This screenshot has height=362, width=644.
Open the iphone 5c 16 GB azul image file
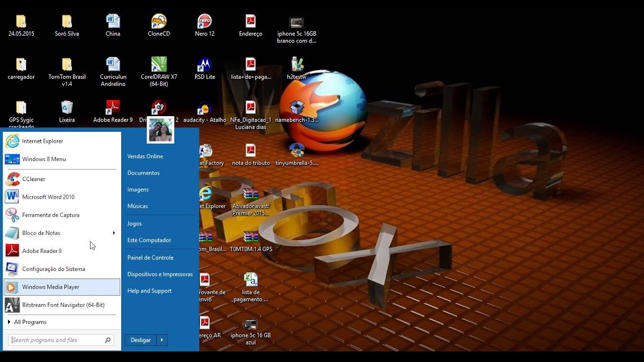pos(251,324)
